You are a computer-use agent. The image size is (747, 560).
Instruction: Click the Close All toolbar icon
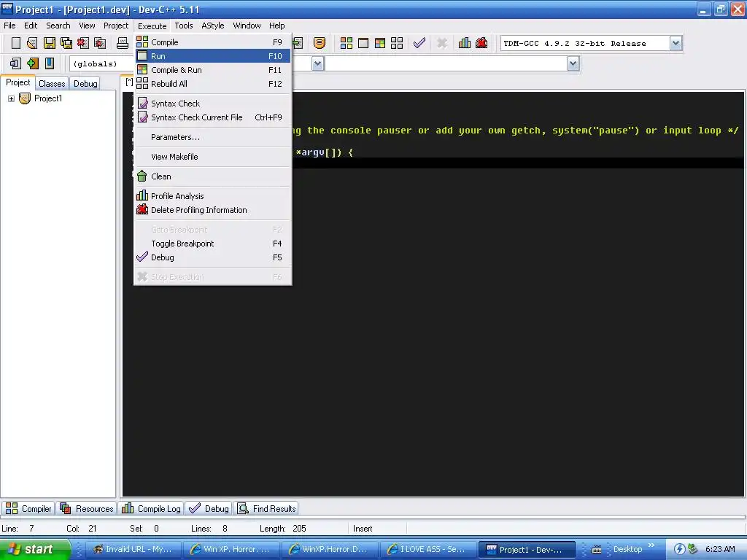point(100,43)
